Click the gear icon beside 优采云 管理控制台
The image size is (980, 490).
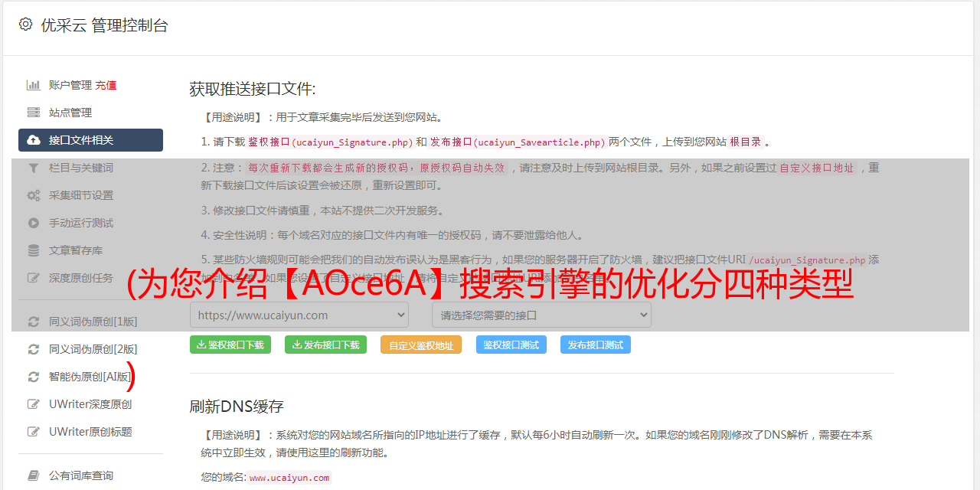(x=25, y=24)
